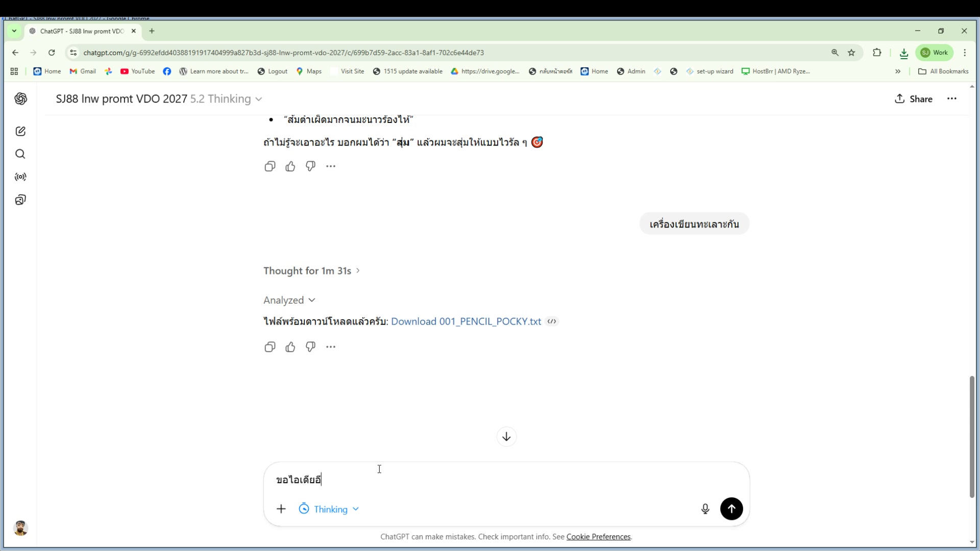980x551 pixels.
Task: Click Download 001_PENCIL_POCKY.txt link
Action: 465,321
